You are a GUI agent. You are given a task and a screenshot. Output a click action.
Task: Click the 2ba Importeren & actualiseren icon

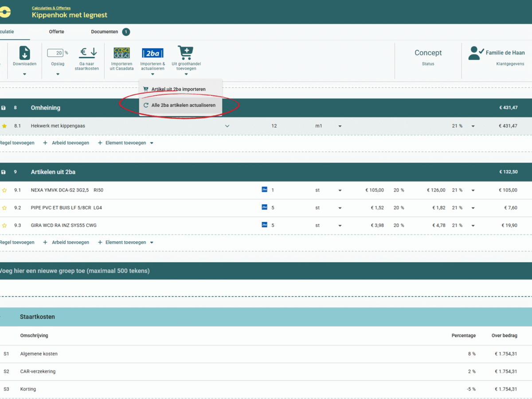[153, 53]
